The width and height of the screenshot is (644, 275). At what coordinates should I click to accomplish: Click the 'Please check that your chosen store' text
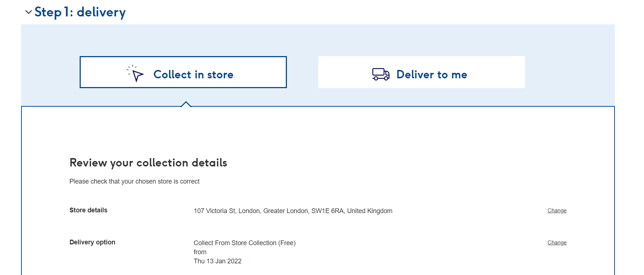pyautogui.click(x=134, y=181)
